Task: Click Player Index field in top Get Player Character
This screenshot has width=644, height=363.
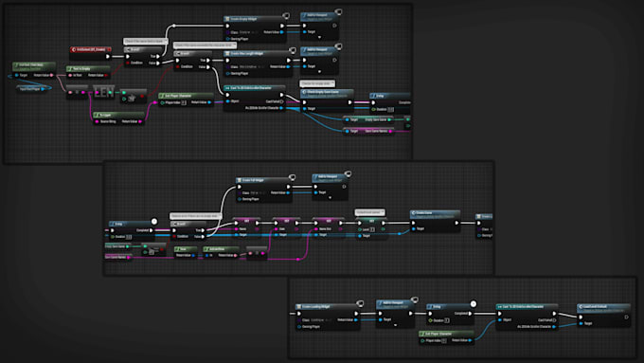Action: [184, 102]
